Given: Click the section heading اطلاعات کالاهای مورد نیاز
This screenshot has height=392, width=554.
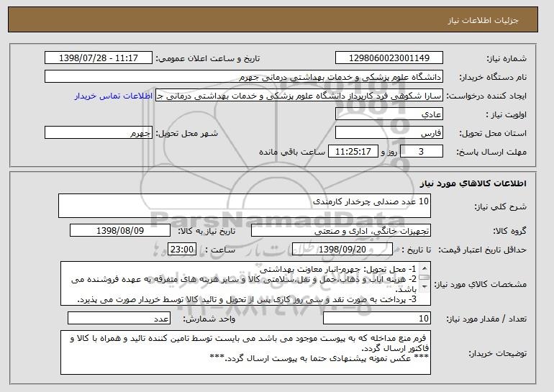Looking at the screenshot, I should 473,183.
